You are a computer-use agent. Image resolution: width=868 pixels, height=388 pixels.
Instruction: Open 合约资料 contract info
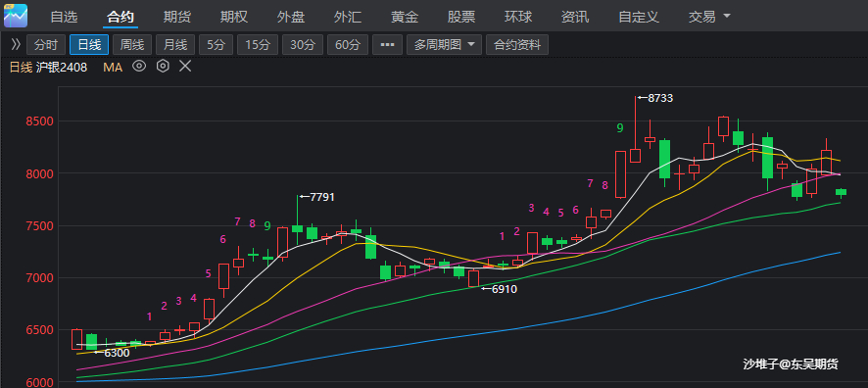click(517, 45)
